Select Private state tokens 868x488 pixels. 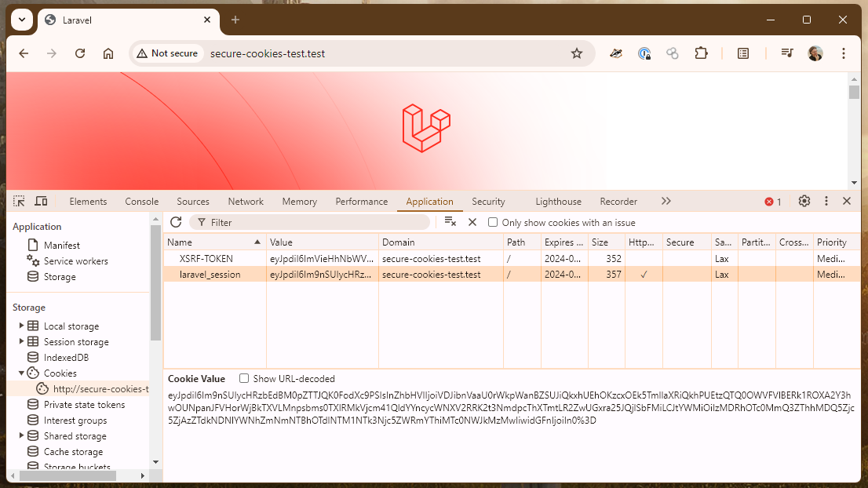click(x=84, y=405)
